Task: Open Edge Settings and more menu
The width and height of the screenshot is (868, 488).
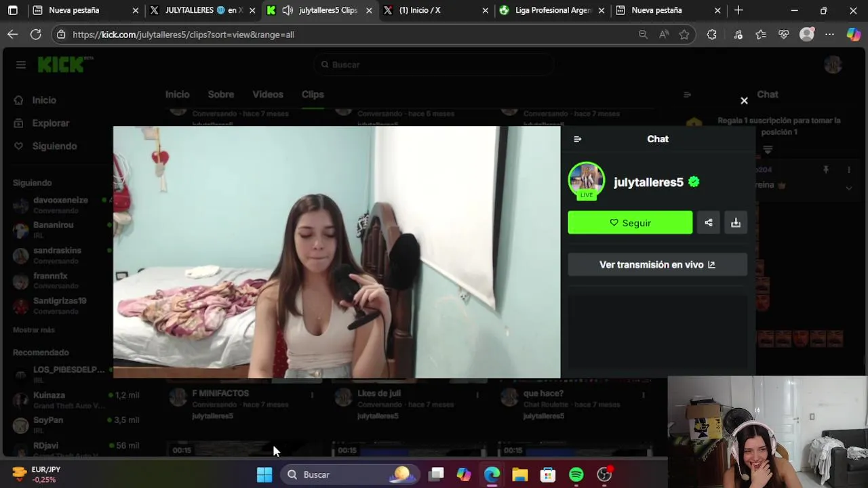Action: pyautogui.click(x=829, y=34)
